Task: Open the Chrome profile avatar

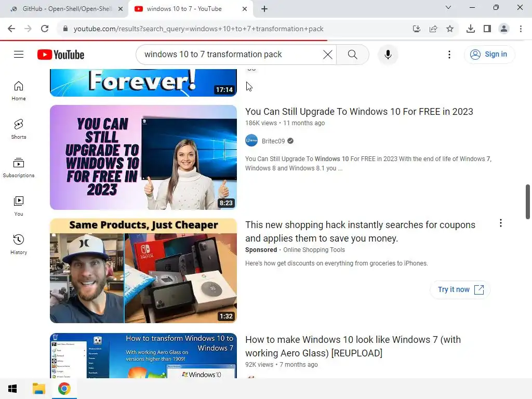Action: [x=504, y=29]
